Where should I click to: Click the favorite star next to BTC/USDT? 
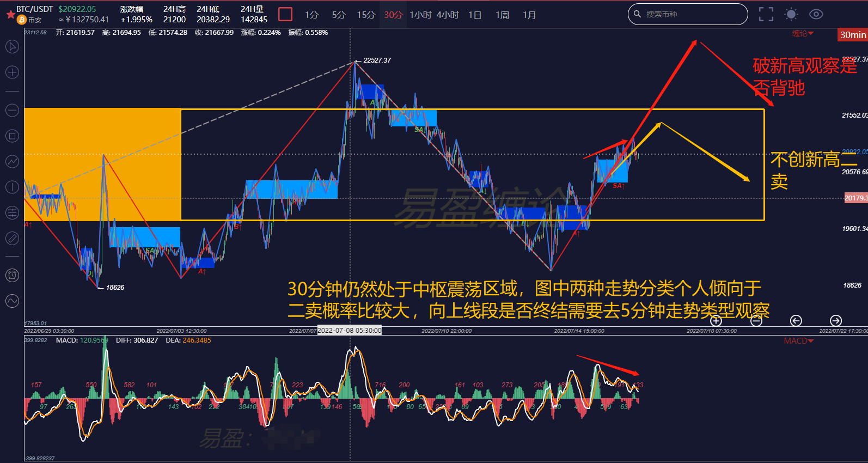click(x=10, y=14)
